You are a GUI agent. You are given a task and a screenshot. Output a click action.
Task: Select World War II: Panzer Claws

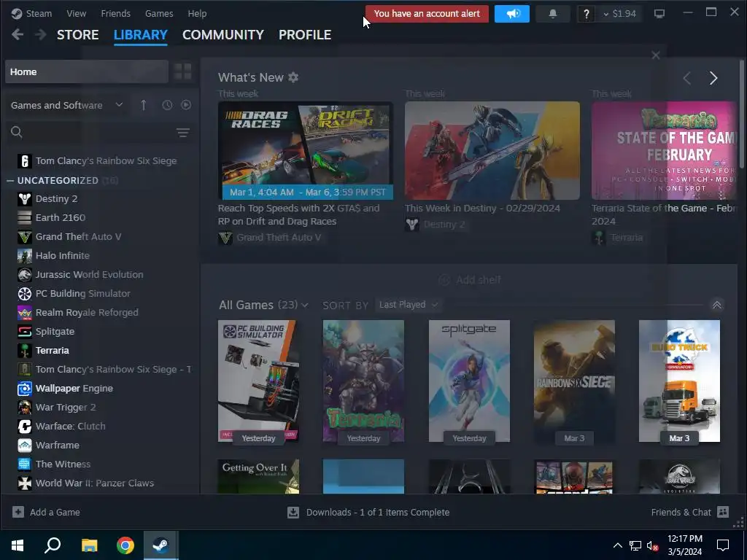pyautogui.click(x=95, y=483)
